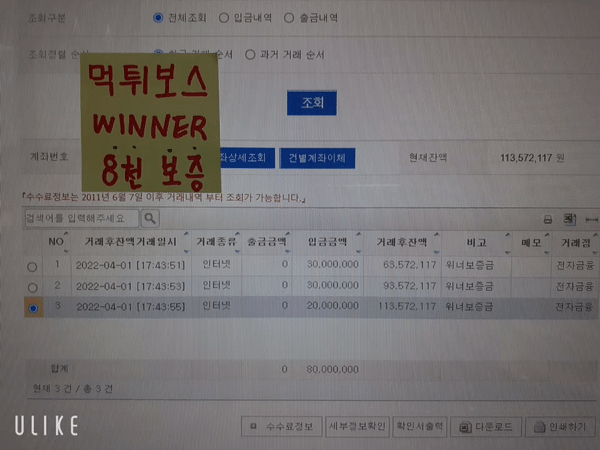600x450 pixels.
Task: Click date 2022-04-01 [17:43:51]
Action: (130, 266)
